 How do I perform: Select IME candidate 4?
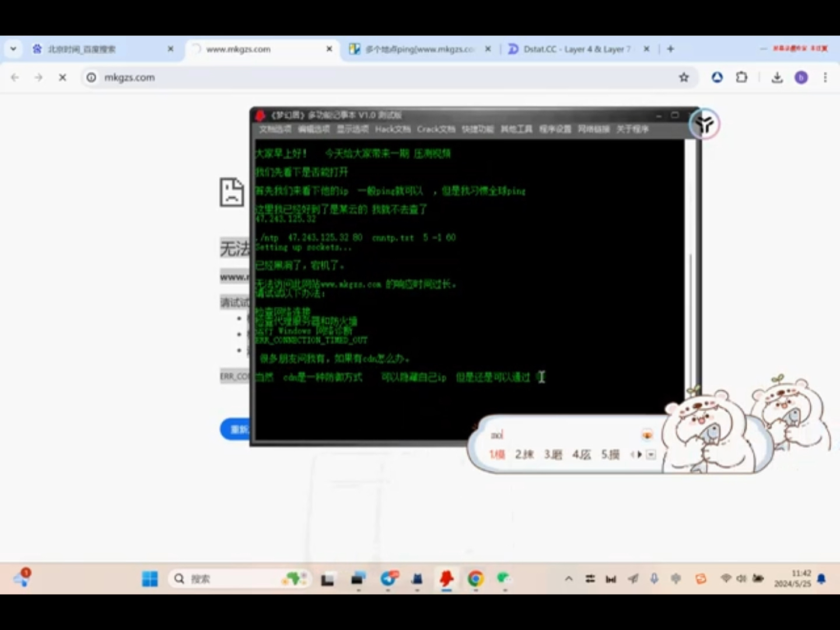click(x=582, y=454)
